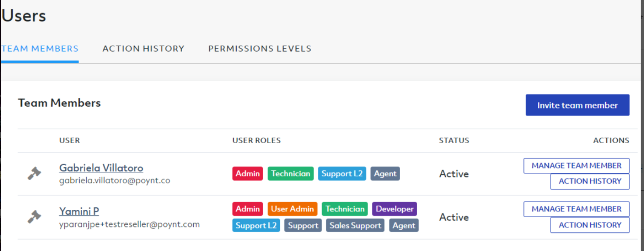
Task: Click Yamini's blue Support L2 badge
Action: point(256,226)
